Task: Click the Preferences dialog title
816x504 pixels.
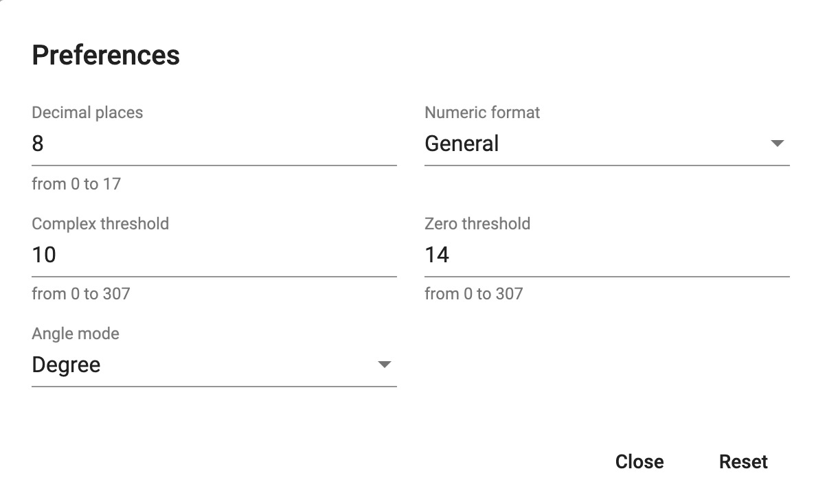Action: pos(106,55)
